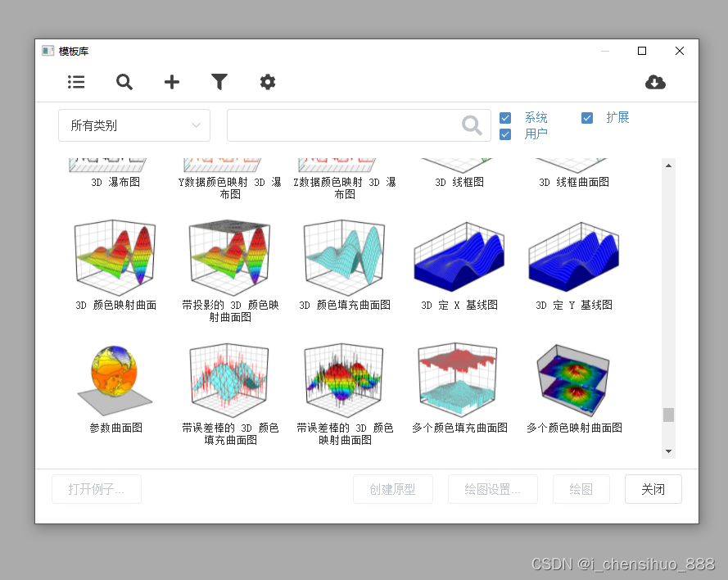Open the filter funnel icon

219,82
